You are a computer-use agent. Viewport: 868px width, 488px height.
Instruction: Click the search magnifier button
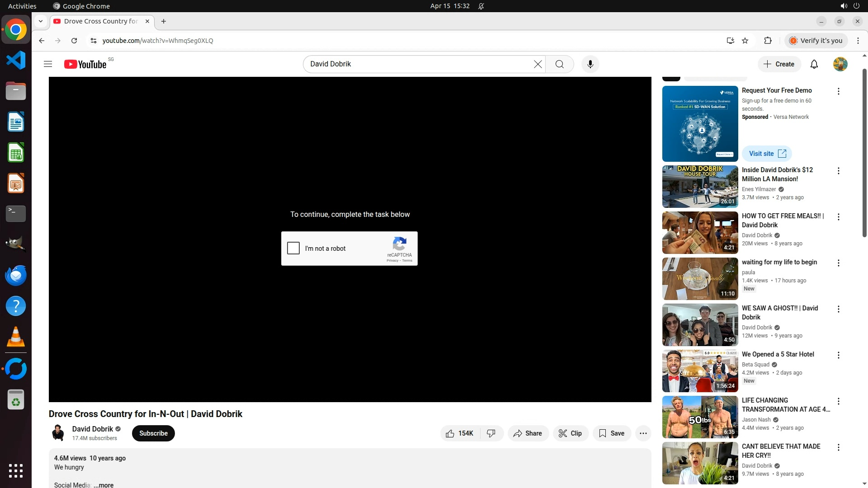(x=559, y=64)
